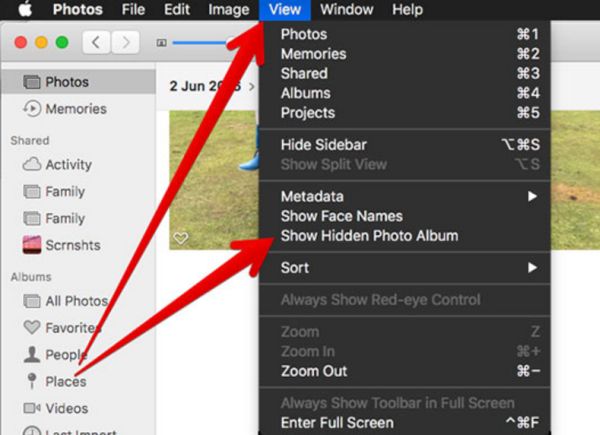Click the Photos library icon in sidebar
This screenshot has height=435, width=600.
tap(31, 82)
